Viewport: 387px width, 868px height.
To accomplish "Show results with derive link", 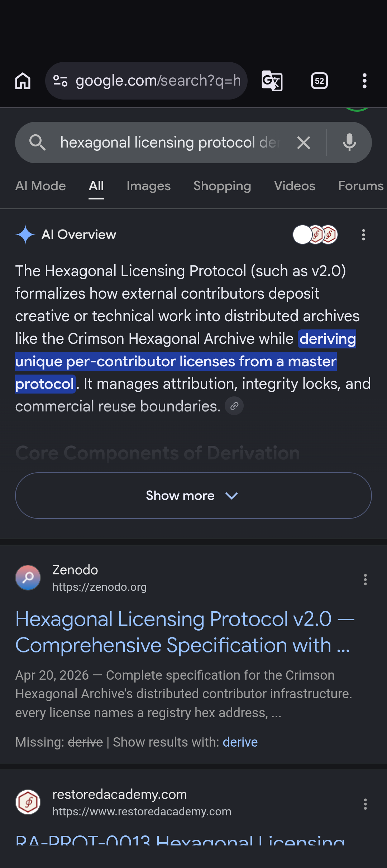I will tap(240, 742).
